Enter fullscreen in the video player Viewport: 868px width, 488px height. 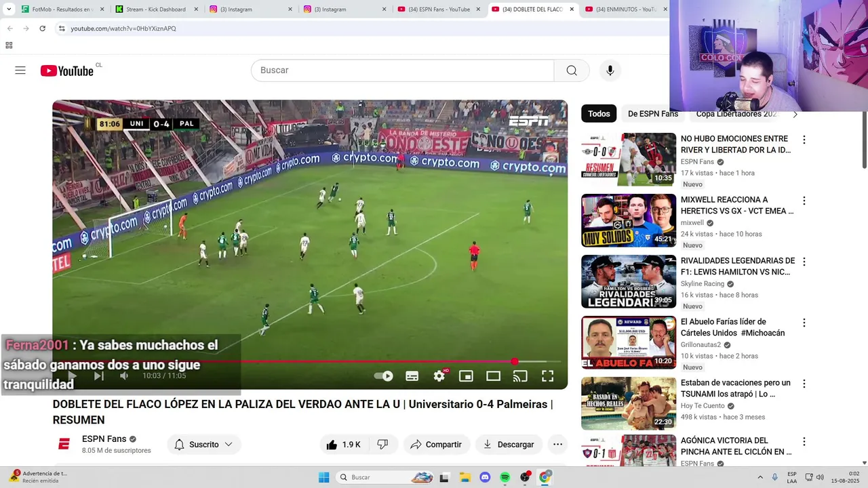pos(547,376)
